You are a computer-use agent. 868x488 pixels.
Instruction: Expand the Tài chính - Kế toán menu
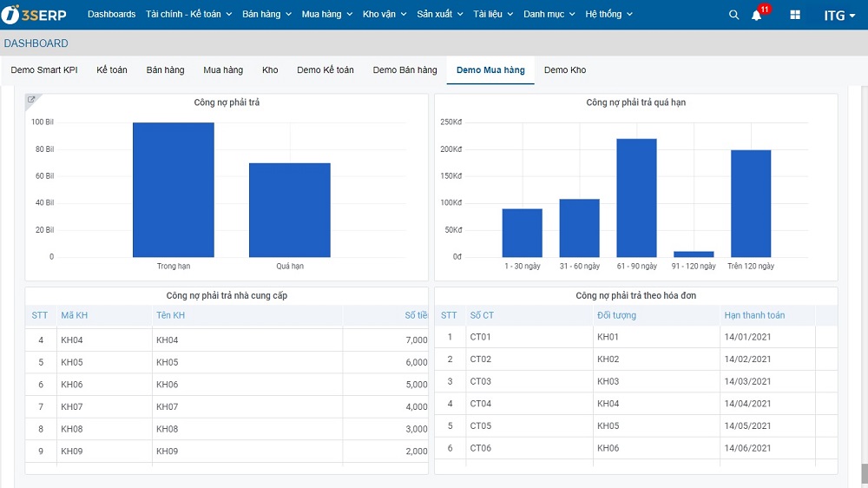click(x=189, y=15)
